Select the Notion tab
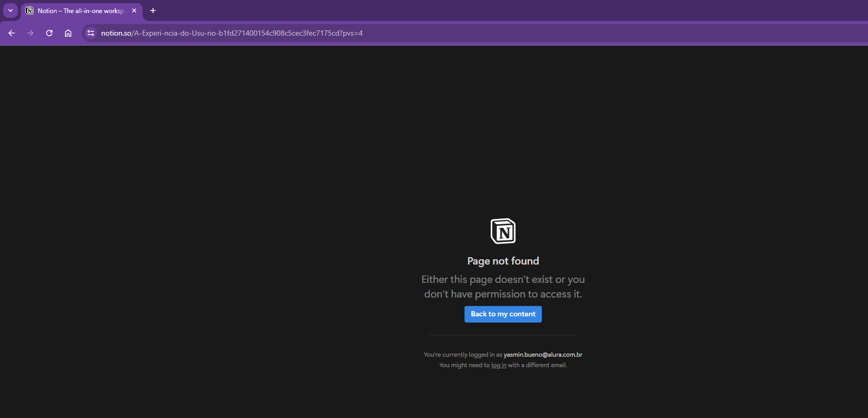Viewport: 868px width, 418px height. (81, 10)
